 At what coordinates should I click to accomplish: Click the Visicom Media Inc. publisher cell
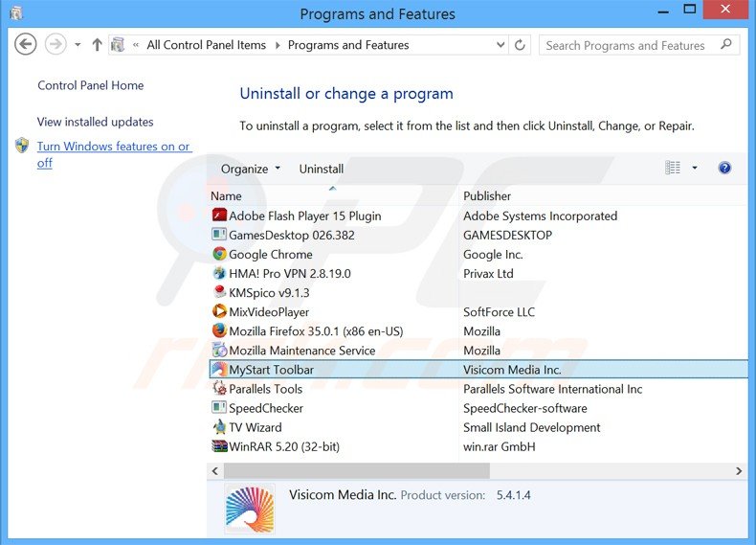click(512, 370)
